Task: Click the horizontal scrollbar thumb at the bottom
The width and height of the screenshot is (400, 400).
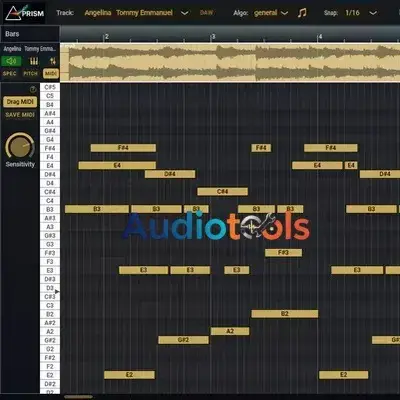Action: tap(78, 397)
